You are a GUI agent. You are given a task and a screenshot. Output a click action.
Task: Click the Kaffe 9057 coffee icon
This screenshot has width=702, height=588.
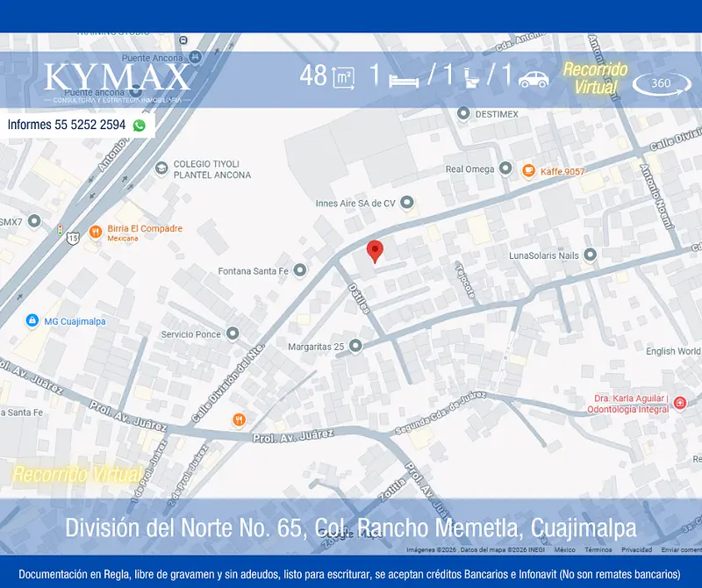[x=529, y=170]
